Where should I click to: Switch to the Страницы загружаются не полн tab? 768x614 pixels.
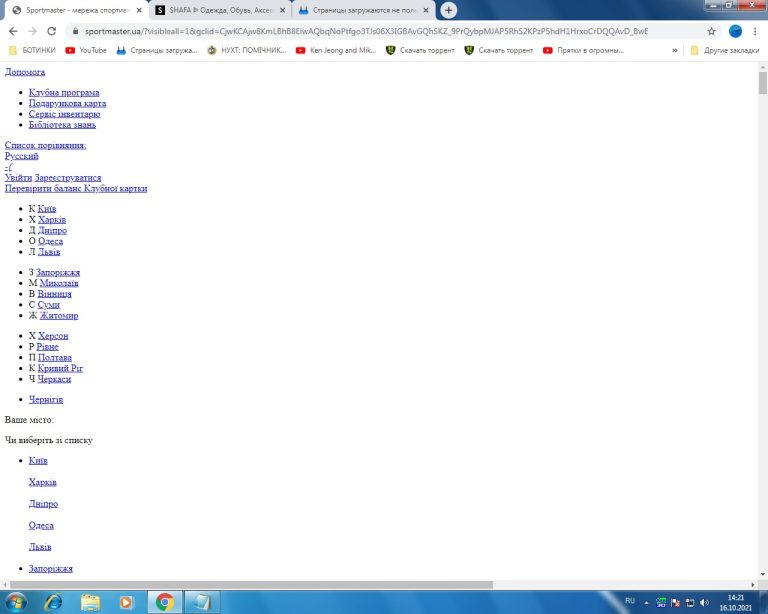click(x=364, y=10)
